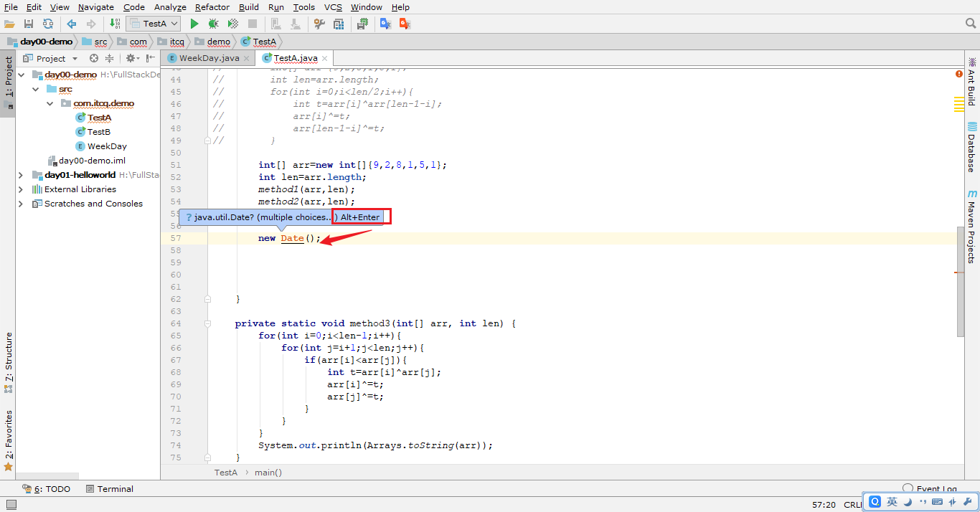Screen dimensions: 980x512
Task: Click the blue Google Translate icon
Action: coord(385,24)
